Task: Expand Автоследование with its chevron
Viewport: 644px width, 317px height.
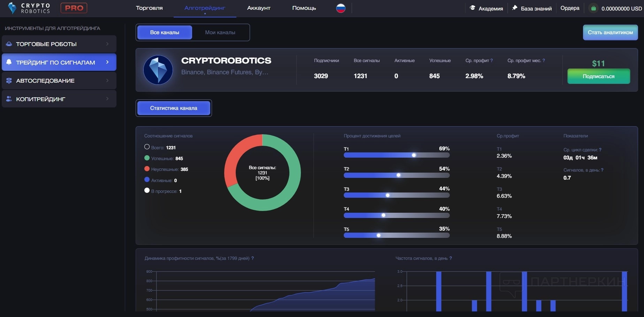Action: [107, 81]
